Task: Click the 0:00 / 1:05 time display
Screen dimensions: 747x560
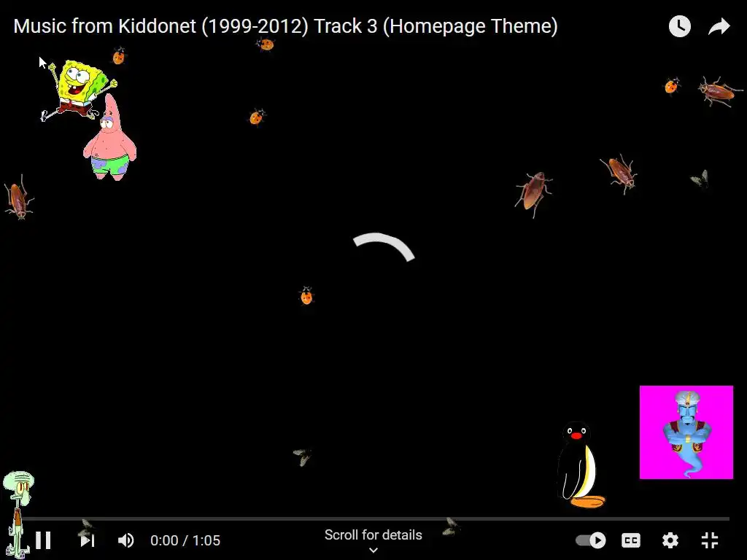Action: [x=185, y=540]
